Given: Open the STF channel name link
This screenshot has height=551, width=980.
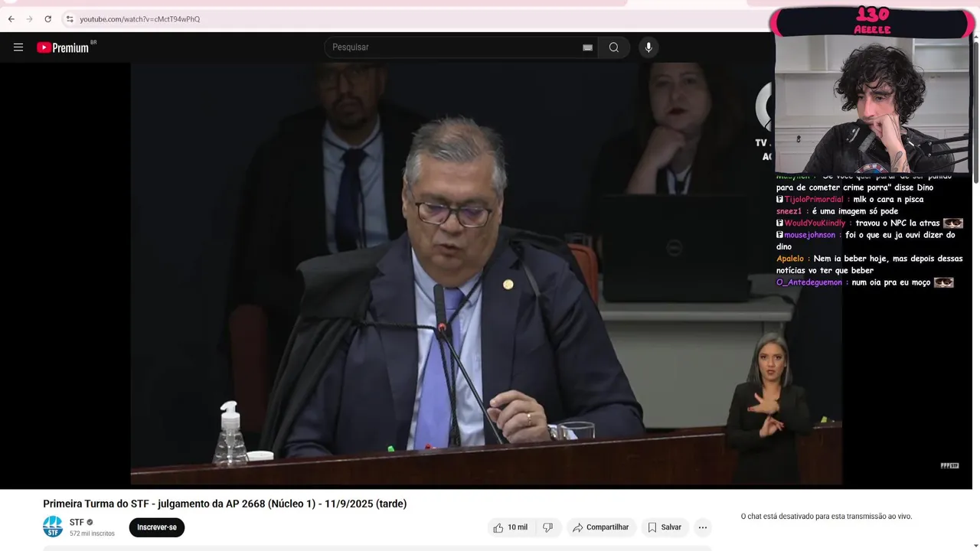Looking at the screenshot, I should point(77,523).
